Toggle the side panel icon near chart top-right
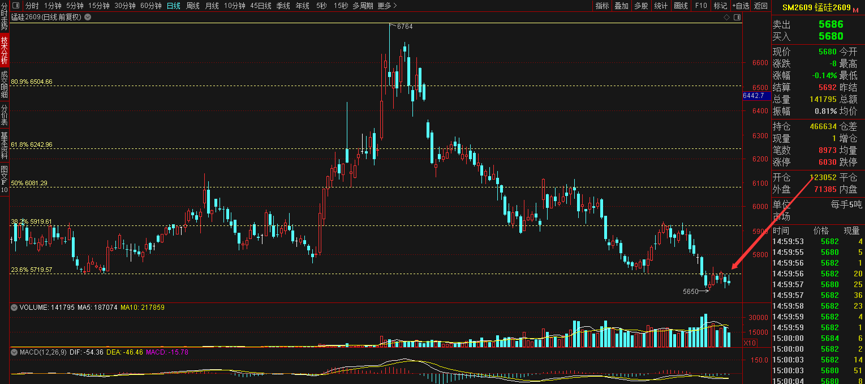The image size is (865, 384). coord(736,18)
